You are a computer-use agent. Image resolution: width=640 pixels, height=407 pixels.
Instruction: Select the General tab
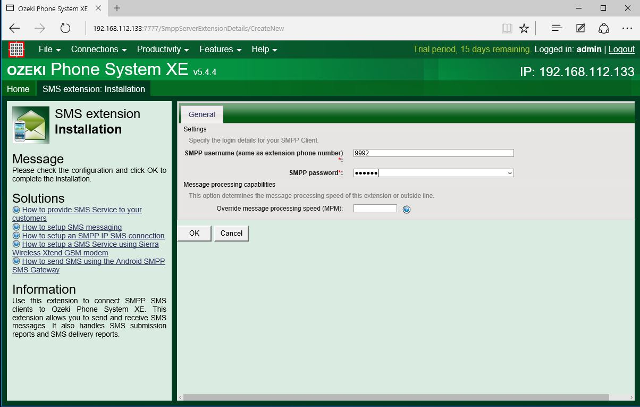coord(202,114)
